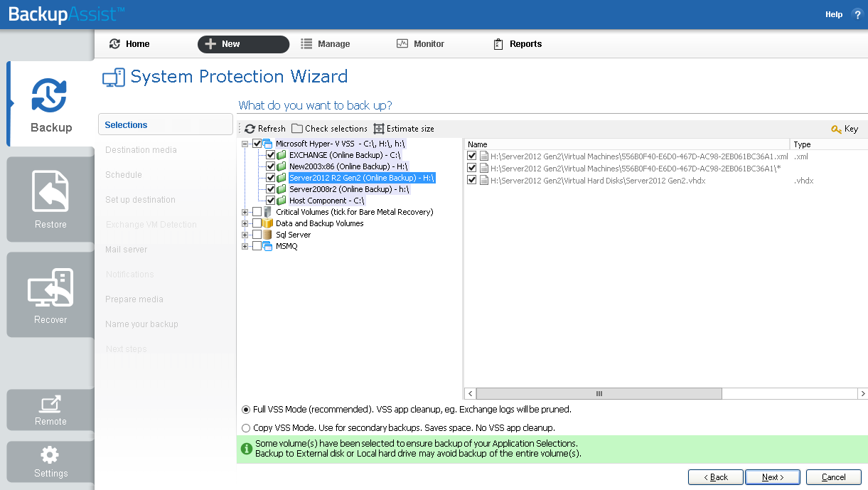
Task: Click the Critical Volumes drive icon
Action: pos(268,212)
